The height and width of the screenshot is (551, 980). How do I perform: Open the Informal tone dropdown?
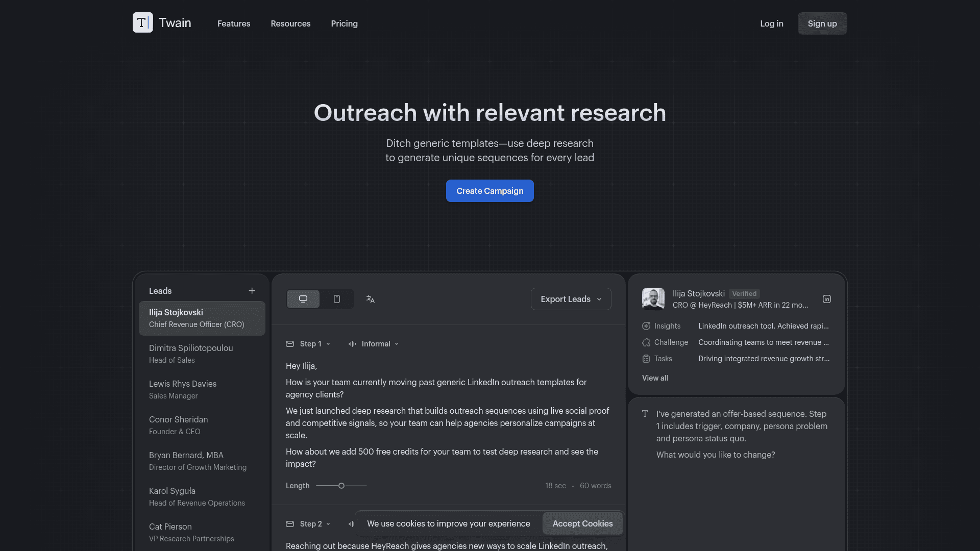380,344
